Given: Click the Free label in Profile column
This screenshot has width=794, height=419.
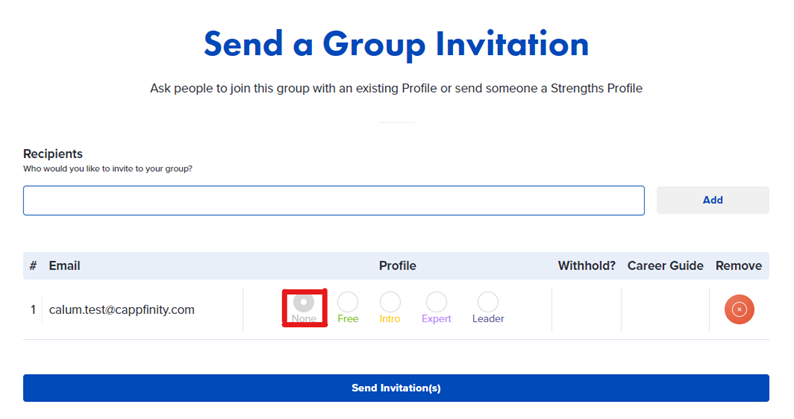Looking at the screenshot, I should point(348,319).
